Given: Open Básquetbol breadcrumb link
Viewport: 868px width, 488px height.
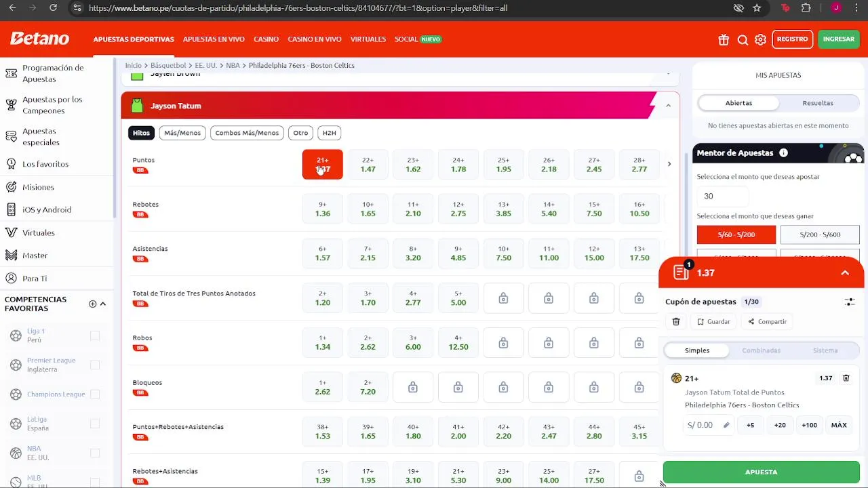Looking at the screenshot, I should point(168,66).
